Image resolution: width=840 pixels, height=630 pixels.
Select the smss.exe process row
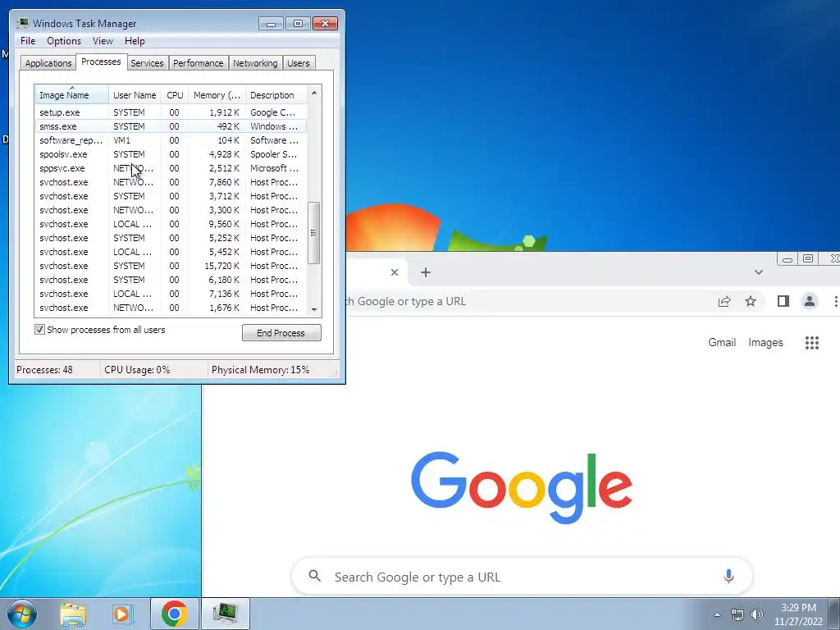[x=171, y=126]
